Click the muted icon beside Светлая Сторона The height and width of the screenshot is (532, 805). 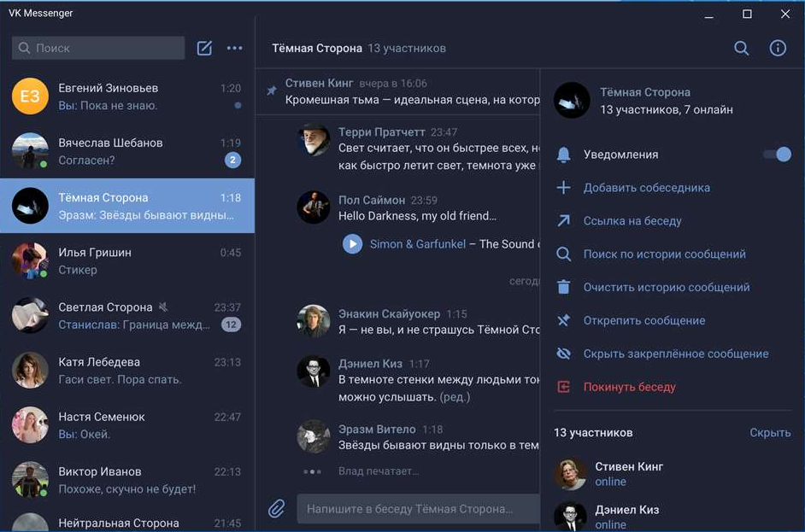click(163, 307)
